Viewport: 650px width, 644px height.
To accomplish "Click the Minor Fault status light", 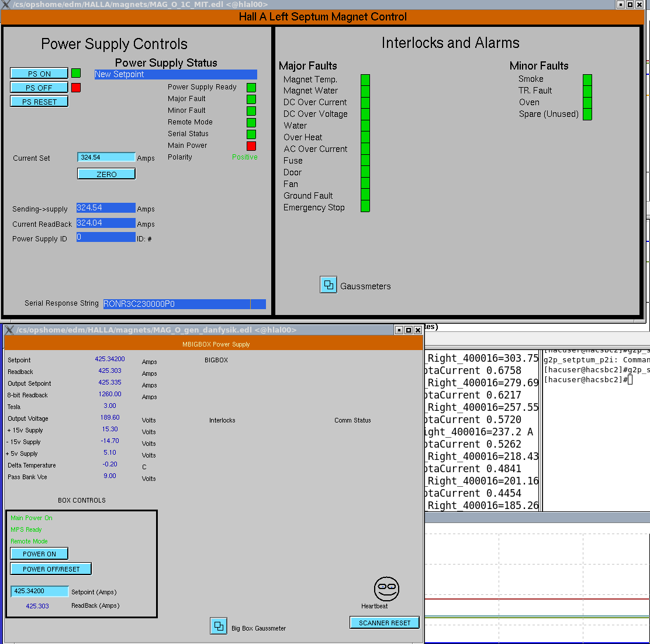I will click(251, 110).
